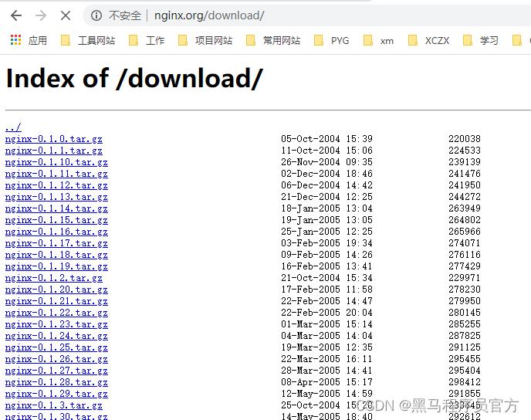Click the date 19-Mar-2005 12:35
This screenshot has height=420, width=531.
click(x=326, y=347)
